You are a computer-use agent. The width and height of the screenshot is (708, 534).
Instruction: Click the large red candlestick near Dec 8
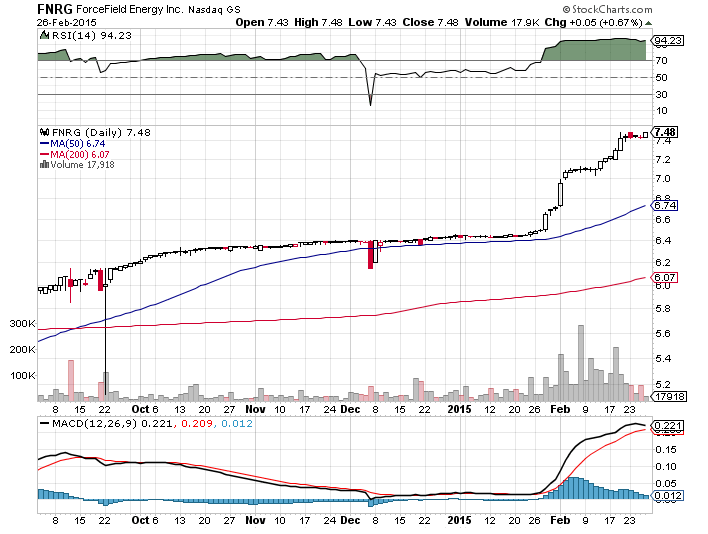371,255
